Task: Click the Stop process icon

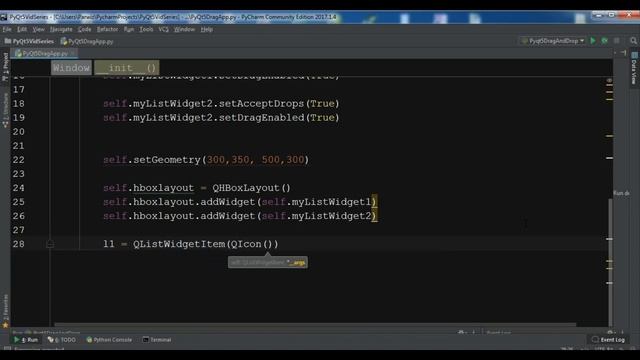Action: coord(617,41)
